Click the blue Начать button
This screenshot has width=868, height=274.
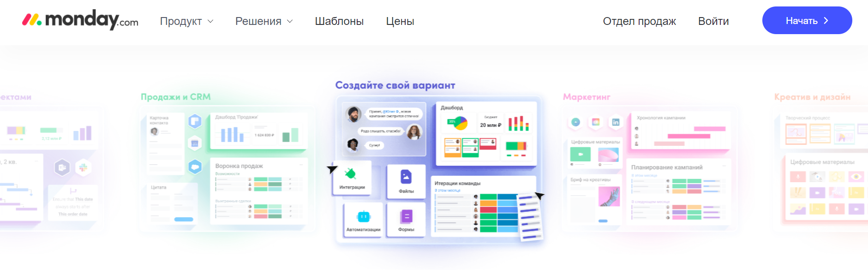[807, 20]
